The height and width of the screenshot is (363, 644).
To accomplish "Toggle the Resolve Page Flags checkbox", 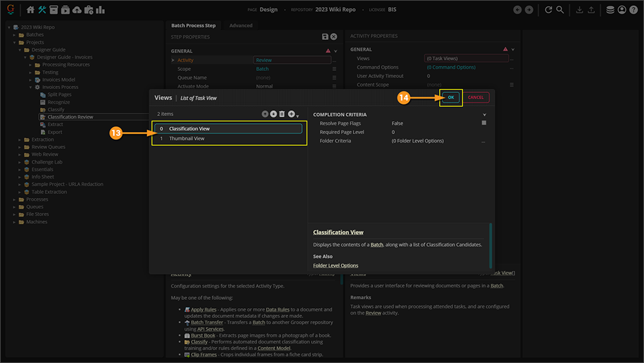I will tap(484, 123).
